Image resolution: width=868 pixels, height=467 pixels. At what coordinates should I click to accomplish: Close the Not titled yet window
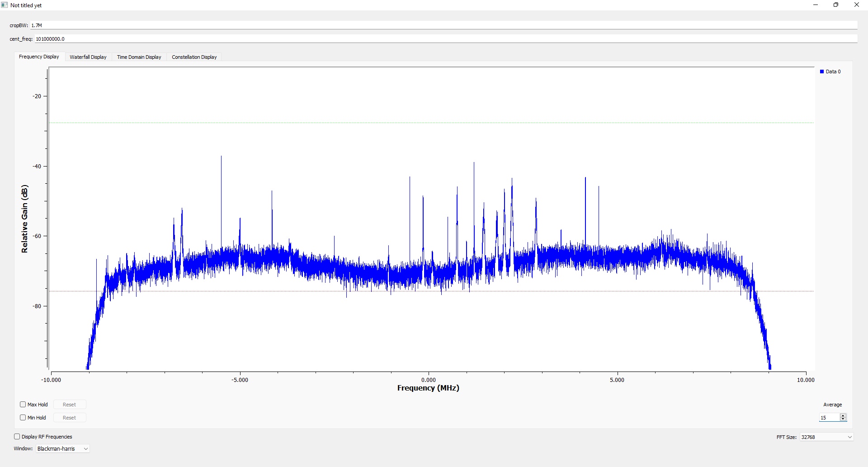tap(857, 5)
